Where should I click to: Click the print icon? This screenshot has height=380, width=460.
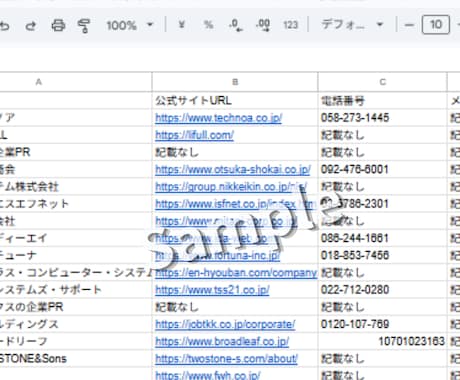tap(58, 25)
